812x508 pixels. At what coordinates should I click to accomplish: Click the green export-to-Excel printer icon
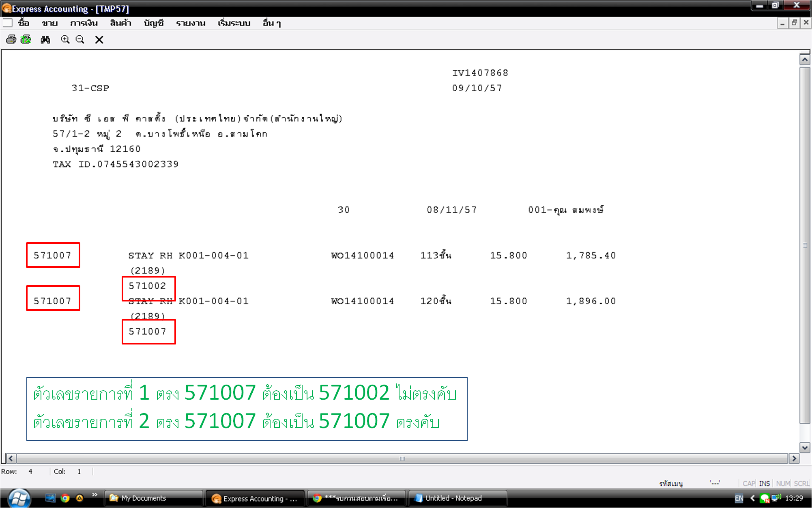[26, 39]
